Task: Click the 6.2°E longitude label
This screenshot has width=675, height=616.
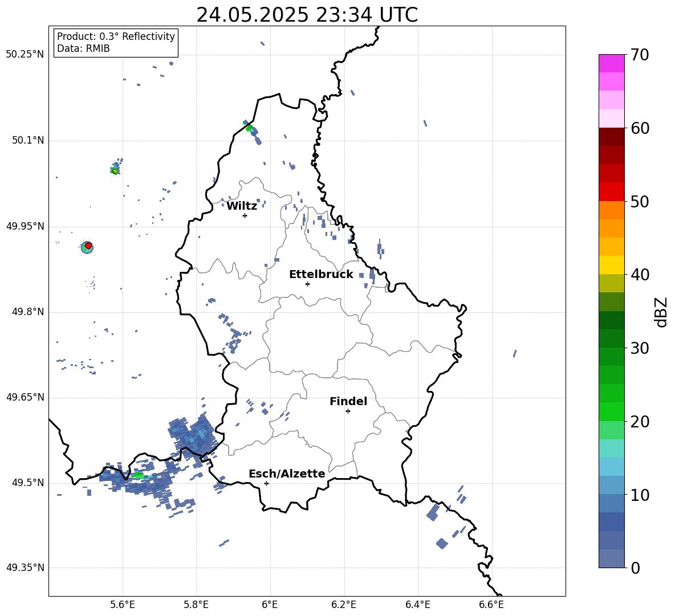Action: (x=344, y=605)
